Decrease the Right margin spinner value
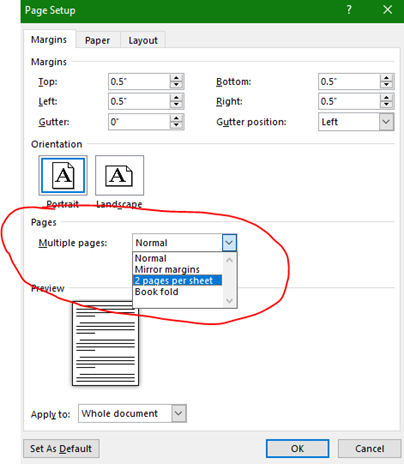The image size is (404, 464). [386, 105]
